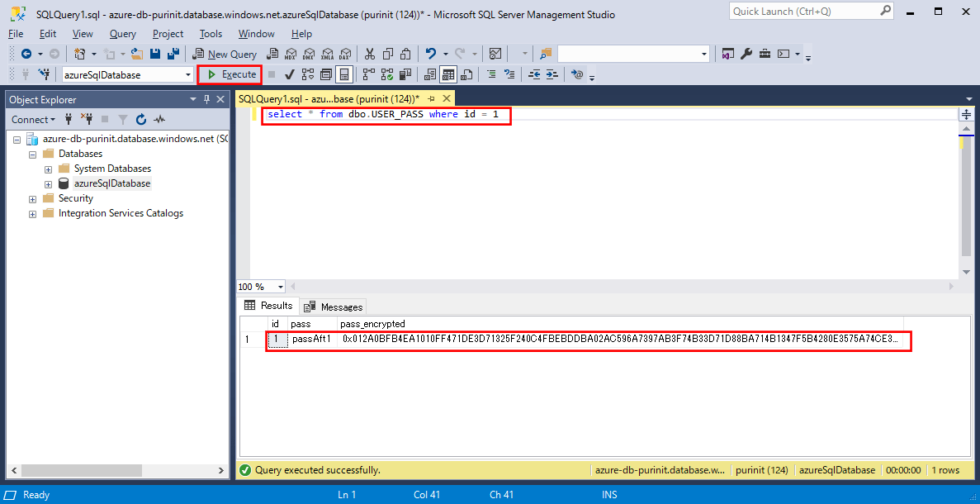Disconnect the server in Object Explorer
Viewport: 980px width, 504px height.
pos(87,119)
